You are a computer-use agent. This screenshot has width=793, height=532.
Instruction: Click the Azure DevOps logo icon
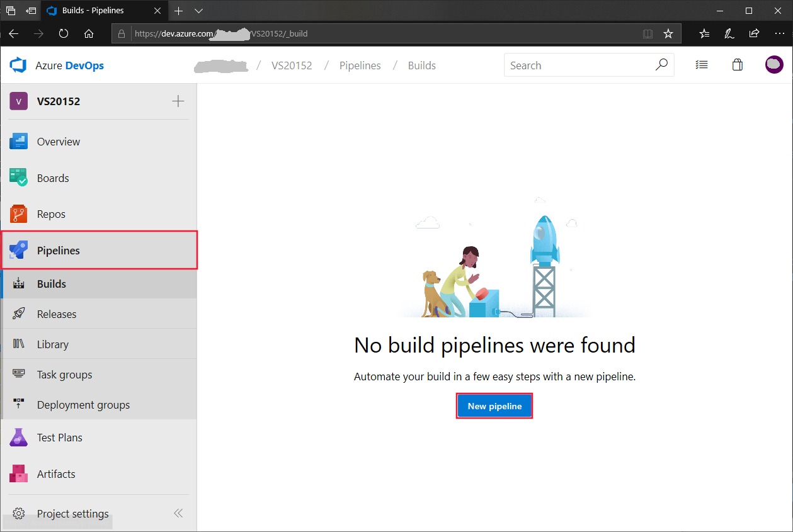[x=18, y=65]
